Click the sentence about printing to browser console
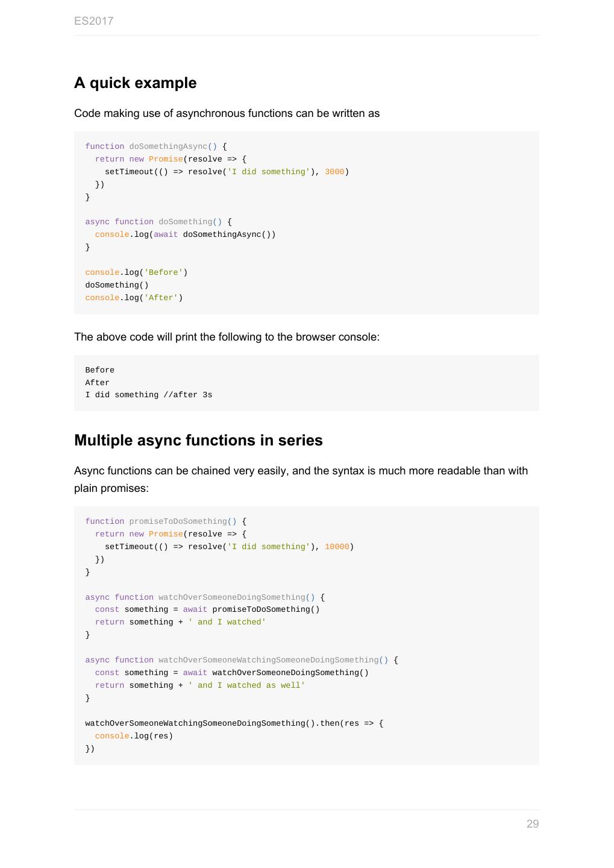Viewport: 614px width, 868px height. click(227, 337)
